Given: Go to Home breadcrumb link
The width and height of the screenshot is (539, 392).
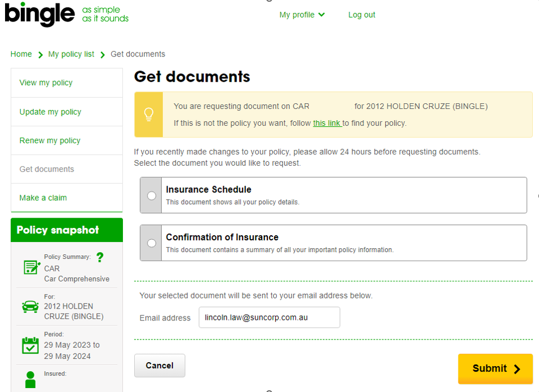Looking at the screenshot, I should (x=21, y=54).
